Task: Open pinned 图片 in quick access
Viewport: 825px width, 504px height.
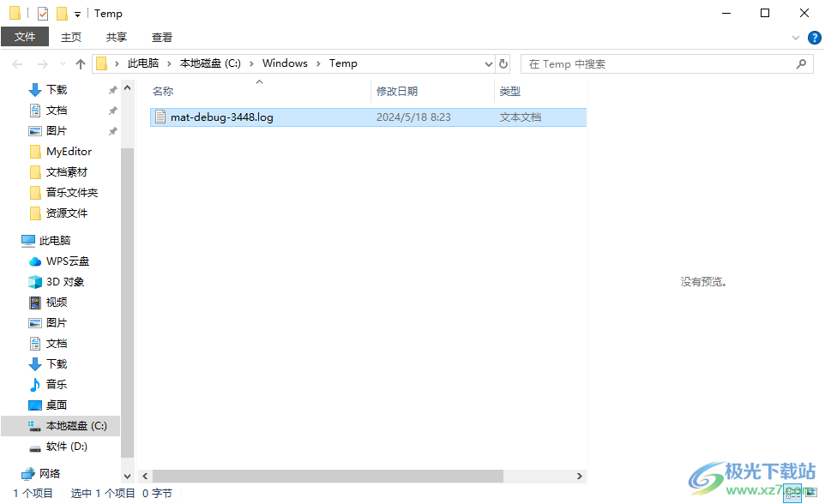Action: point(57,131)
